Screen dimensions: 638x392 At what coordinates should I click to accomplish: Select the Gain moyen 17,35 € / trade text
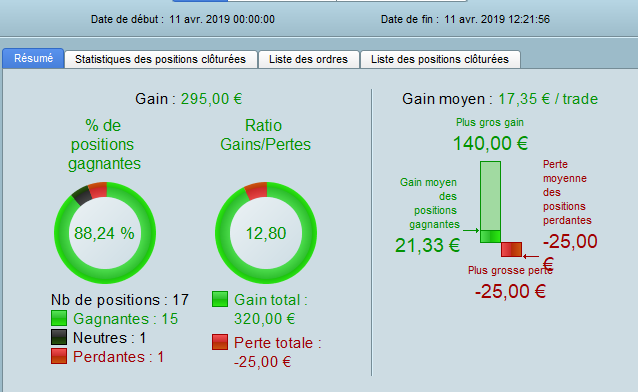[x=500, y=99]
